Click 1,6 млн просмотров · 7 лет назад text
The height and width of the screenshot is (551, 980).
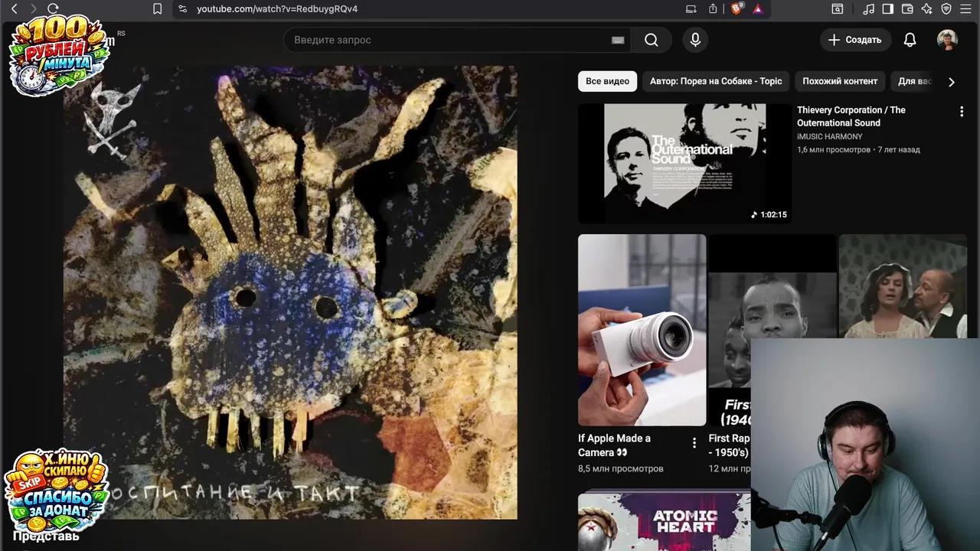pos(858,149)
